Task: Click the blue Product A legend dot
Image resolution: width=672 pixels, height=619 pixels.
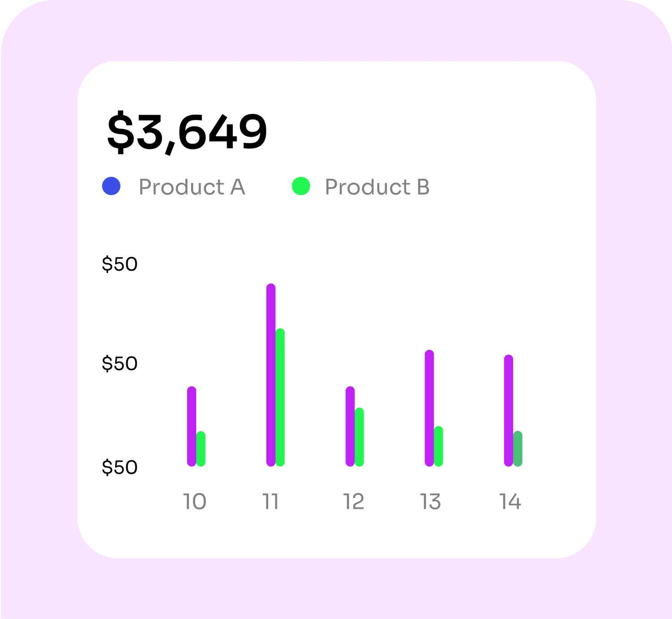Action: coord(111,186)
